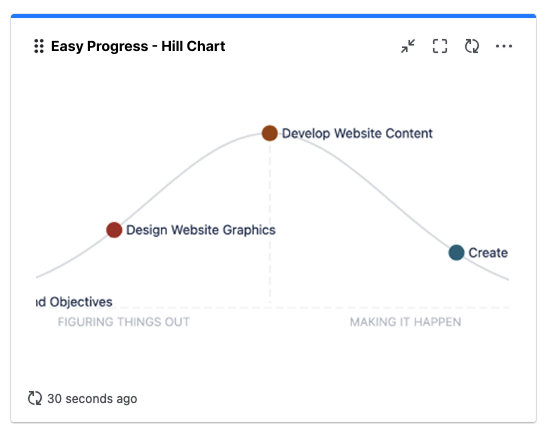Click the Design Website Graphics label
This screenshot has width=545, height=437.
(201, 230)
